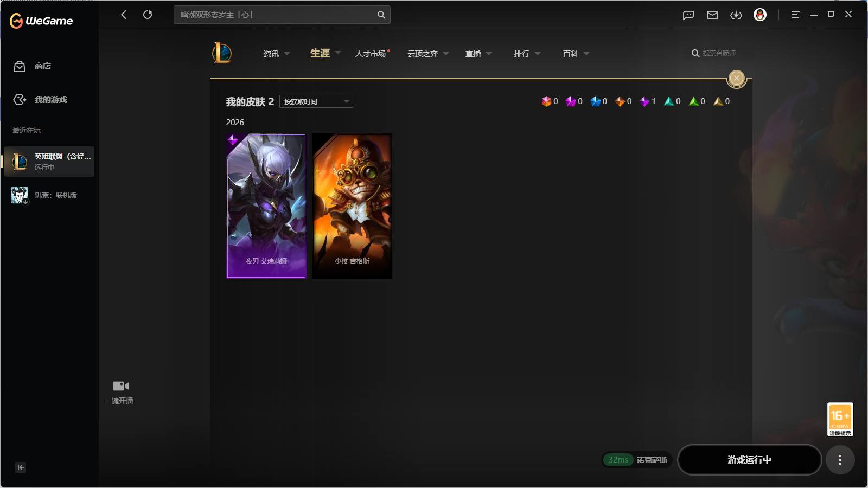Click the one-key streaming camera icon

coord(120,386)
